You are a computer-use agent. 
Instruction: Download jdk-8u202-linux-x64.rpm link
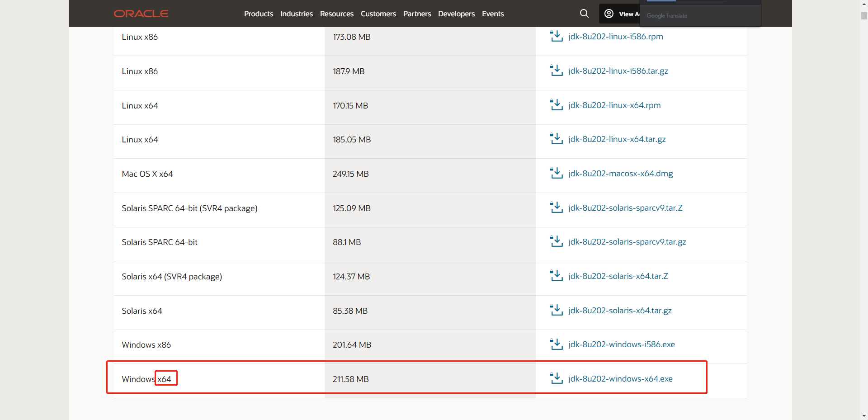coord(614,105)
